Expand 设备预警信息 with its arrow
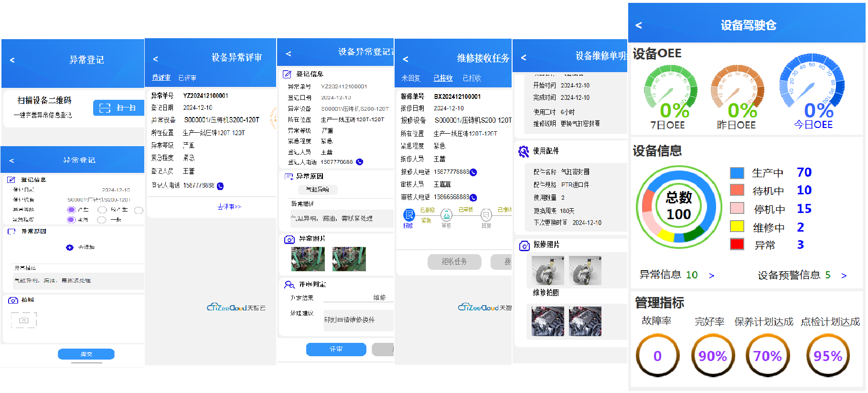 pyautogui.click(x=844, y=276)
